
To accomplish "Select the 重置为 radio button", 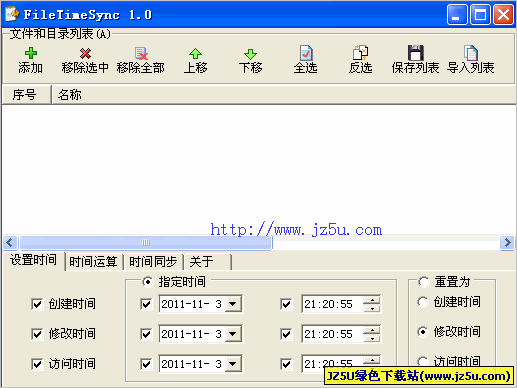I will [423, 282].
